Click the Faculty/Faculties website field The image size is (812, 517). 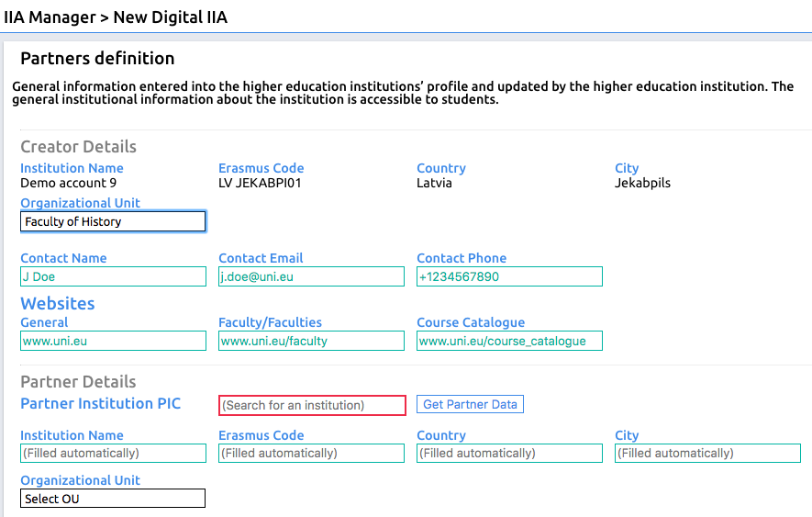tap(311, 341)
